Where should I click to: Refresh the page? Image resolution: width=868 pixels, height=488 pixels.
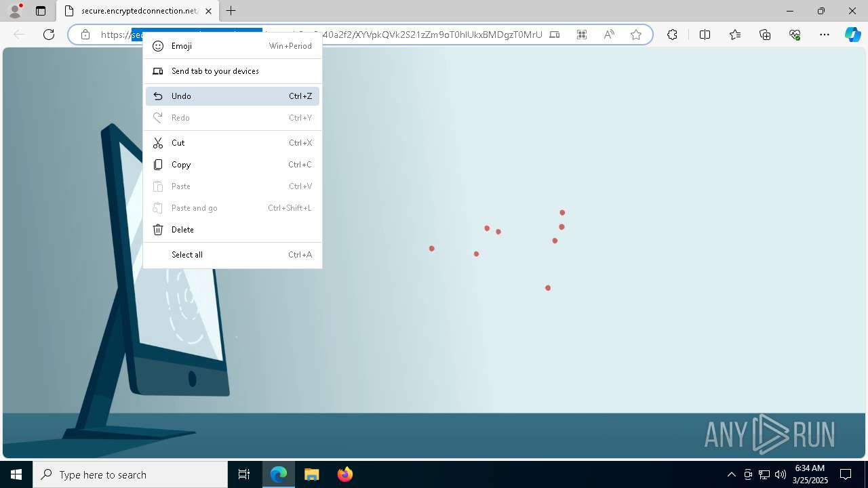tap(49, 35)
